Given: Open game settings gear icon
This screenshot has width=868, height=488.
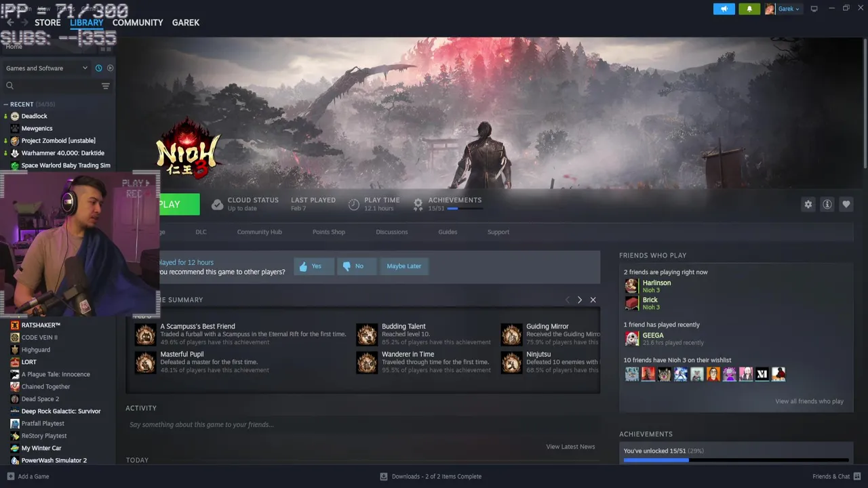Looking at the screenshot, I should click(808, 204).
